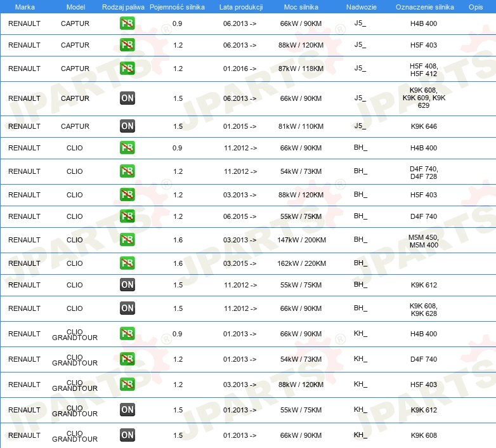Image resolution: width=496 pixels, height=448 pixels.
Task: Select the PB icon in Clio D4F 740, D4F 728 row
Action: tap(127, 171)
